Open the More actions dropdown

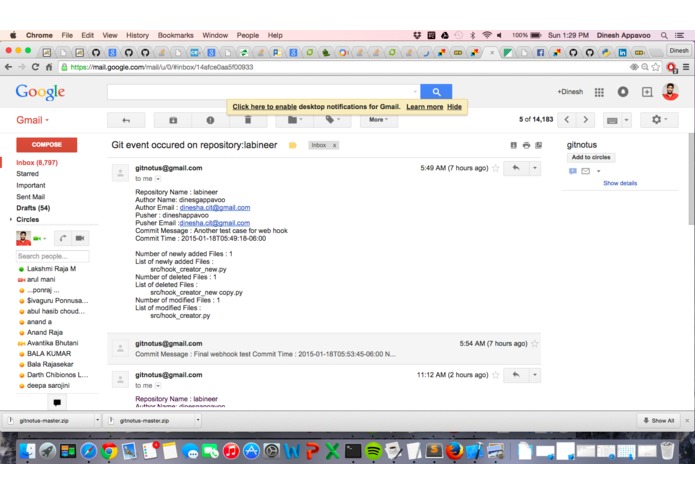pos(379,120)
